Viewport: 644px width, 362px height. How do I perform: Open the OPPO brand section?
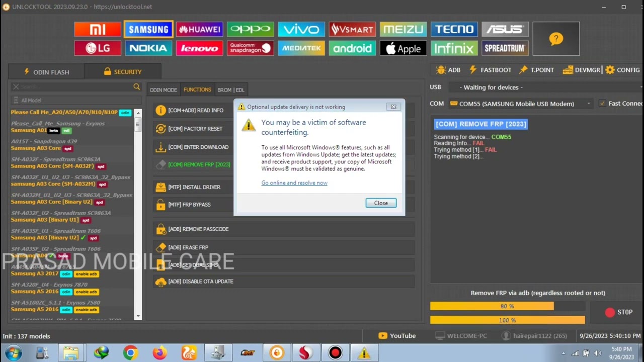(250, 29)
